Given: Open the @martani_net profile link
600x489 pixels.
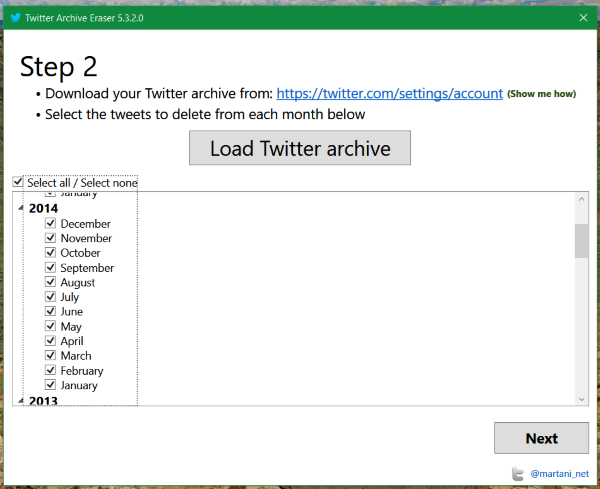Looking at the screenshot, I should tap(559, 474).
